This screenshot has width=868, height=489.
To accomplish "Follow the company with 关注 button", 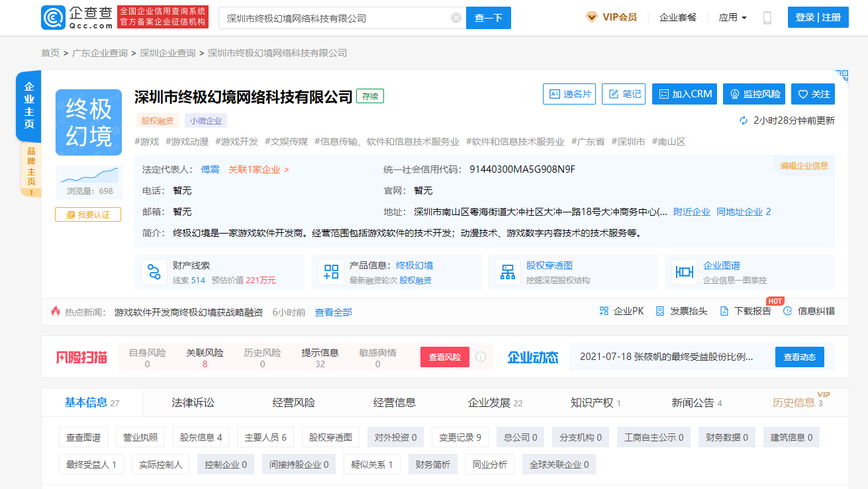I will (x=813, y=94).
